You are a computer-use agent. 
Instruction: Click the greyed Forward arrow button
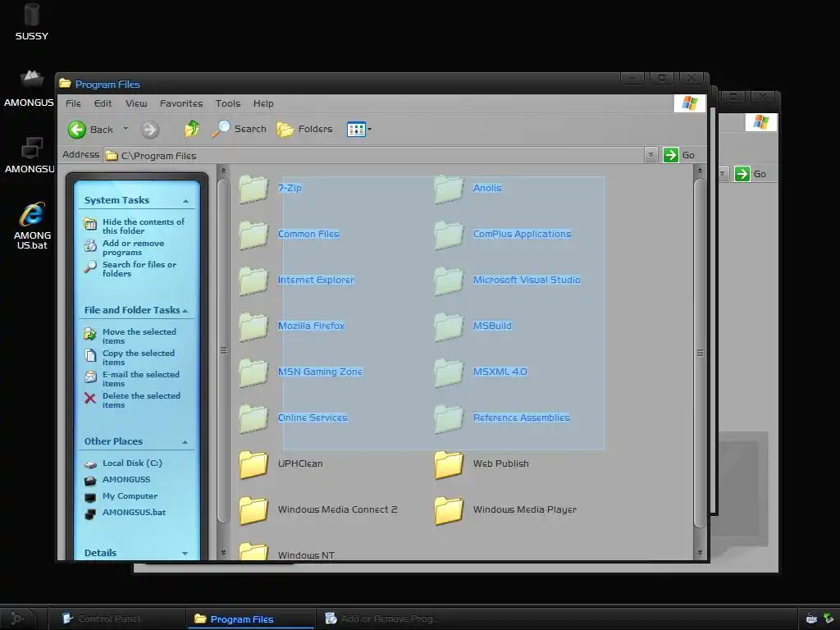pyautogui.click(x=150, y=129)
